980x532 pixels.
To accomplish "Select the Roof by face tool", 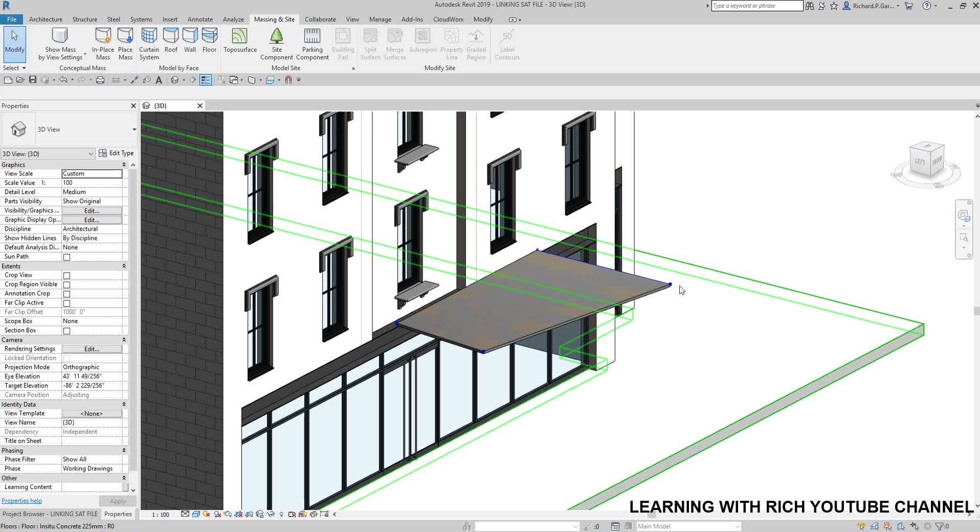I will click(x=171, y=41).
